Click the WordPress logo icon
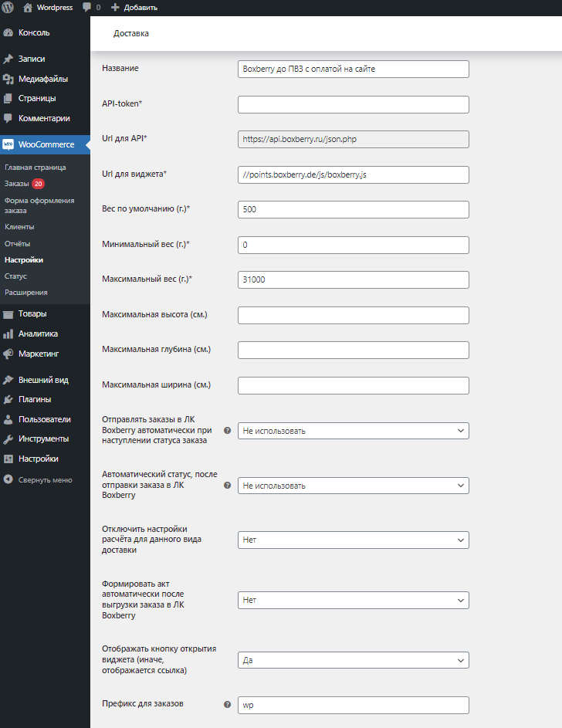Viewport: 562px width, 728px height. (x=8, y=8)
